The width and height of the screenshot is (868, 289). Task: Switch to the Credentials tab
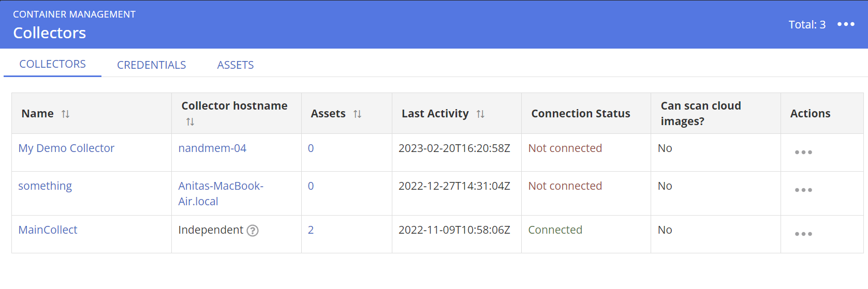[x=151, y=65]
